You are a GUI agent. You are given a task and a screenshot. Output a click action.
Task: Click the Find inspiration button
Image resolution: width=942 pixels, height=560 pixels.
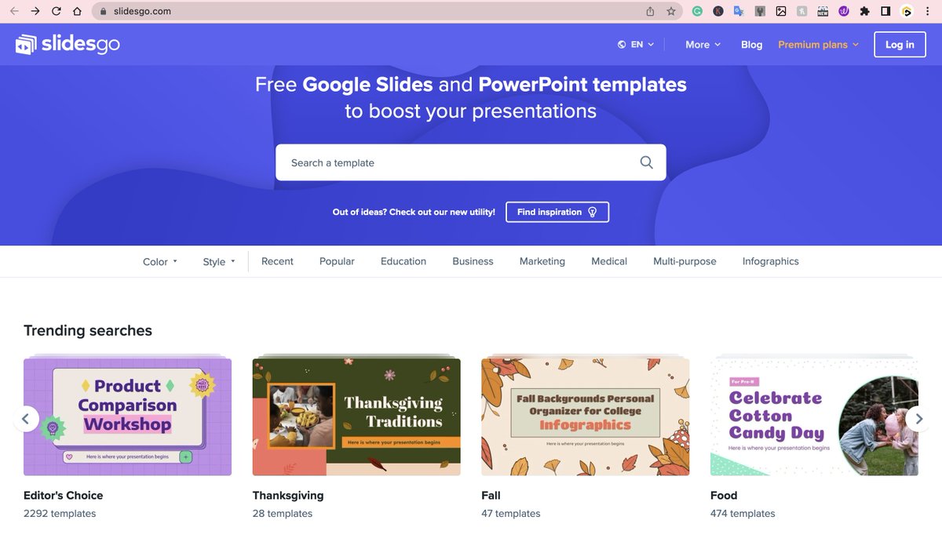click(x=557, y=212)
